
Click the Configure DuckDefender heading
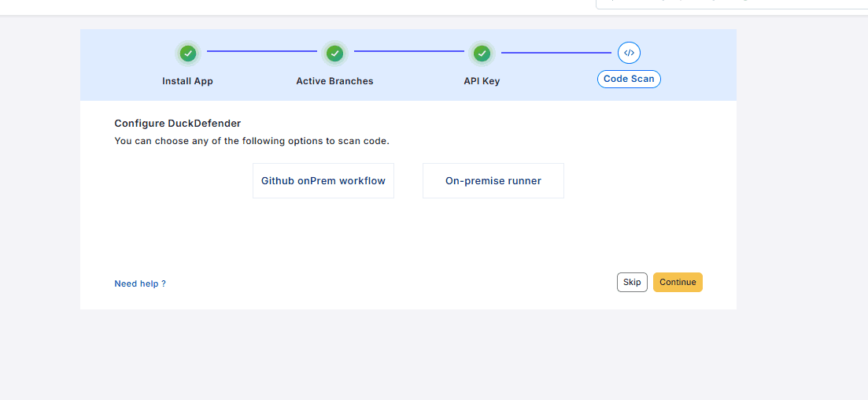tap(178, 124)
